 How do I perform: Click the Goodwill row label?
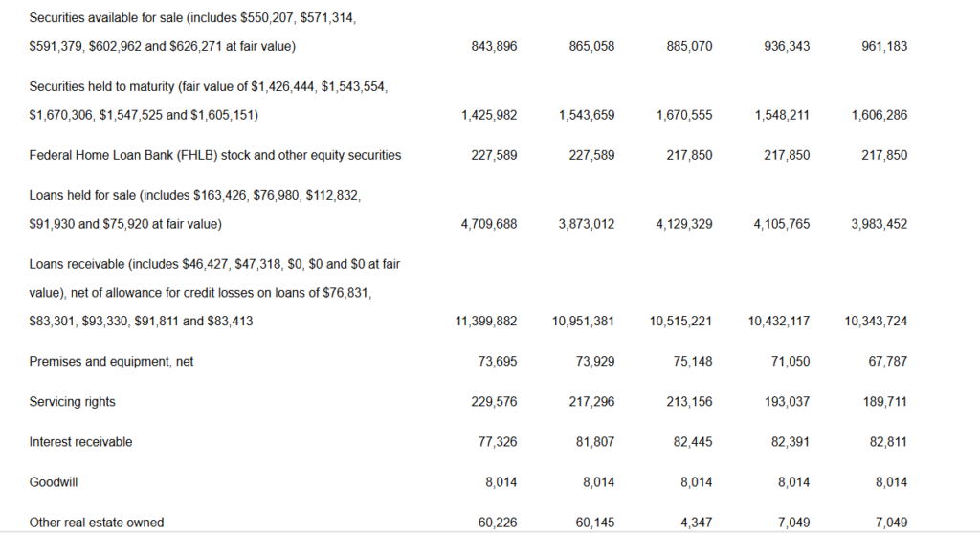pos(54,482)
